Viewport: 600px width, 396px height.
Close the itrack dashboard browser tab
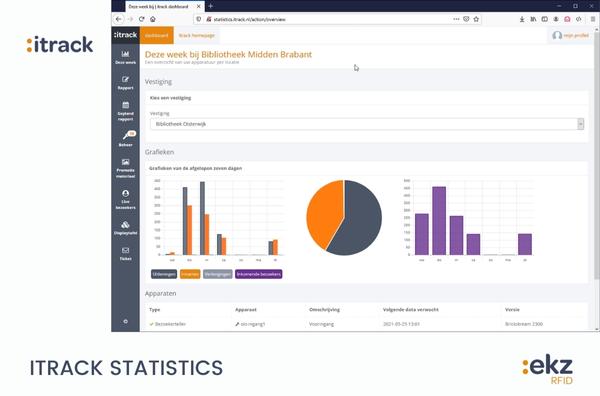(x=199, y=6)
